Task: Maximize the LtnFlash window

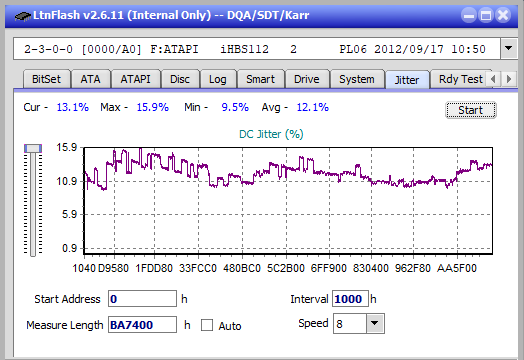Action: (x=486, y=15)
